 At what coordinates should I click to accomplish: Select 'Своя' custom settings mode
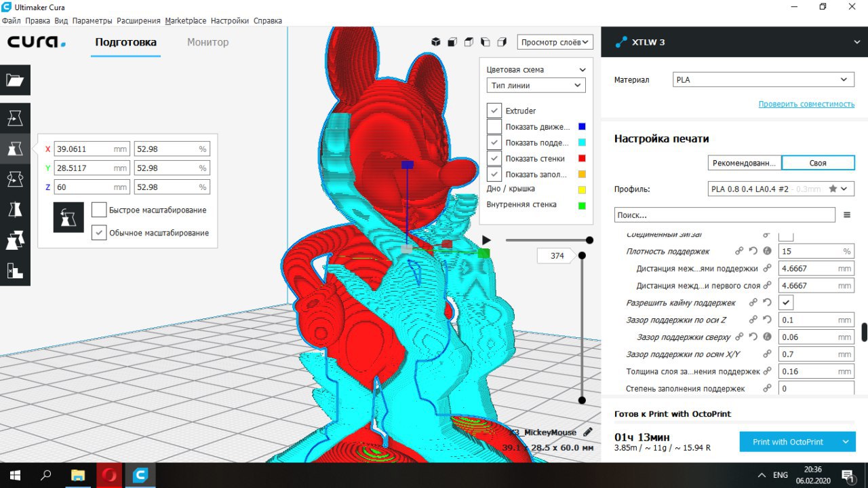(818, 163)
